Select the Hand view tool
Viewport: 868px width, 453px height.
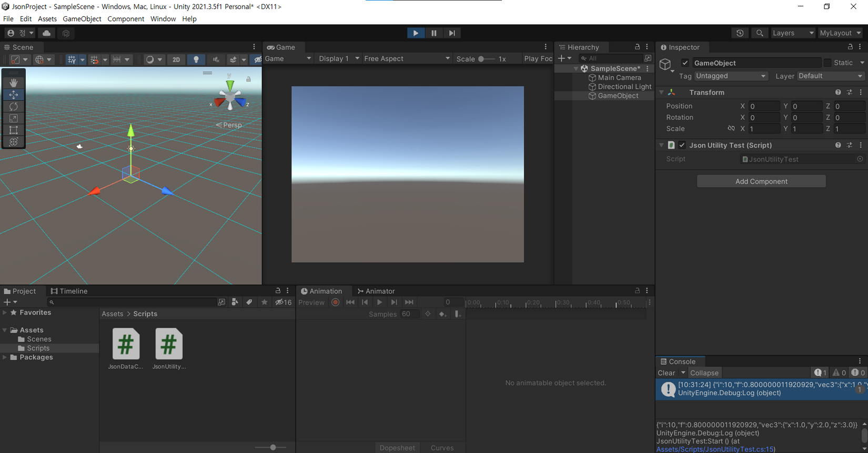[14, 83]
